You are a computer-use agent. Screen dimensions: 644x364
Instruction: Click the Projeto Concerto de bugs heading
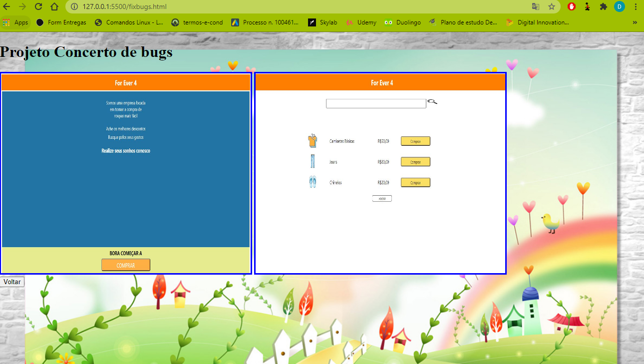(x=86, y=52)
